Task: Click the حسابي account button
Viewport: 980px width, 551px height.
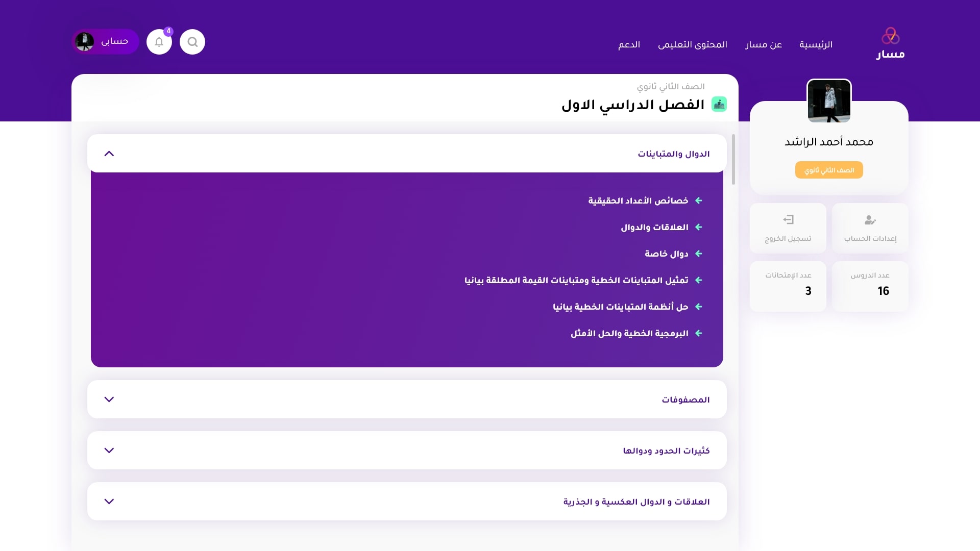Action: [x=106, y=42]
